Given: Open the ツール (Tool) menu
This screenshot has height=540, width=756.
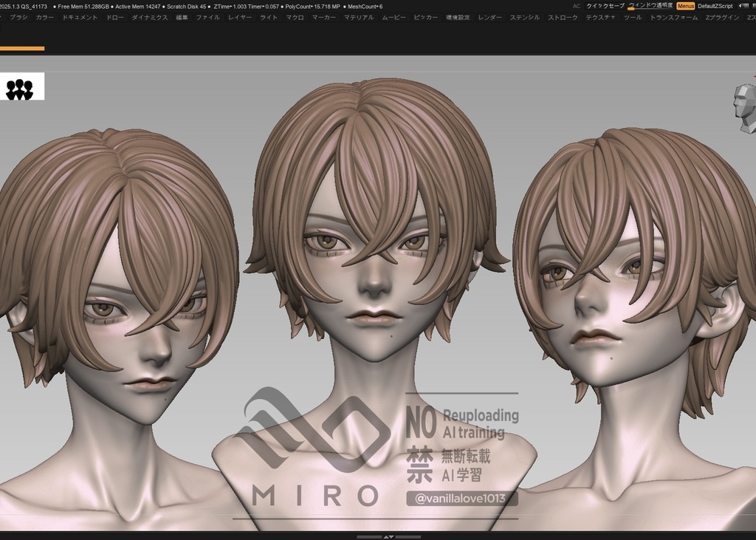Looking at the screenshot, I should click(633, 18).
